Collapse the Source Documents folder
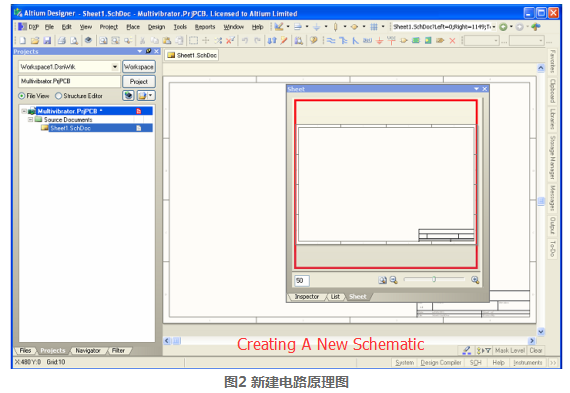Image resolution: width=570 pixels, height=393 pixels. (31, 120)
